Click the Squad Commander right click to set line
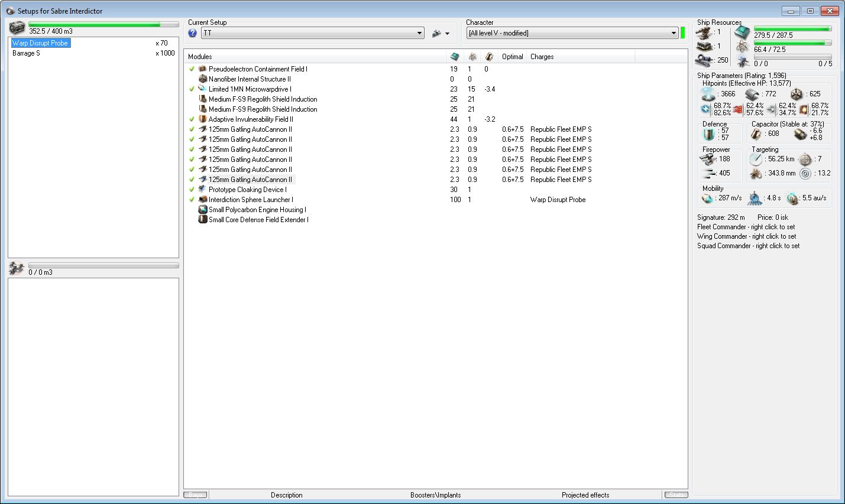This screenshot has height=504, width=845. (x=749, y=246)
